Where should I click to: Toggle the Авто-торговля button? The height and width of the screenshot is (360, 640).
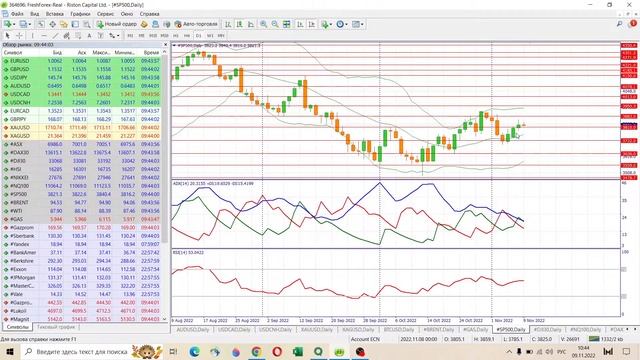(196, 24)
